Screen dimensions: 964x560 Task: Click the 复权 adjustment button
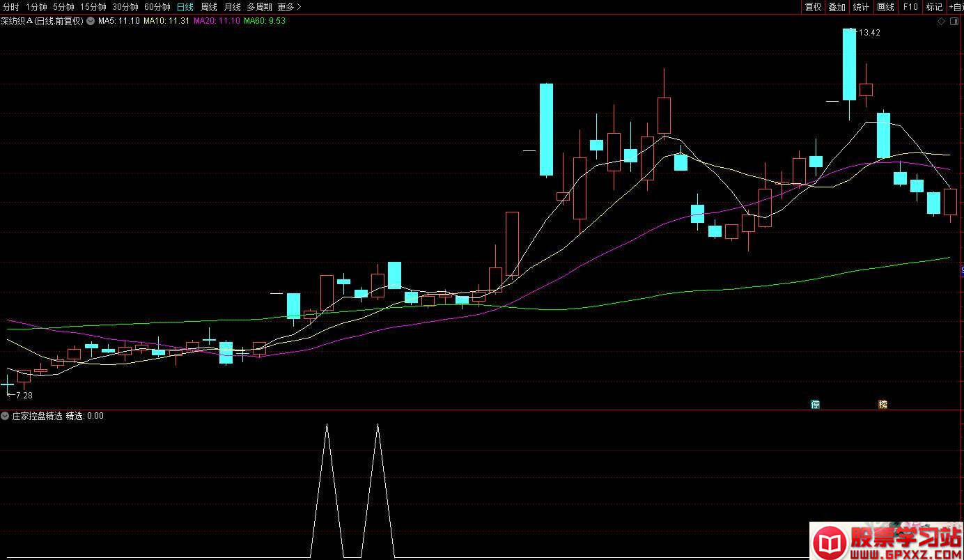click(813, 7)
